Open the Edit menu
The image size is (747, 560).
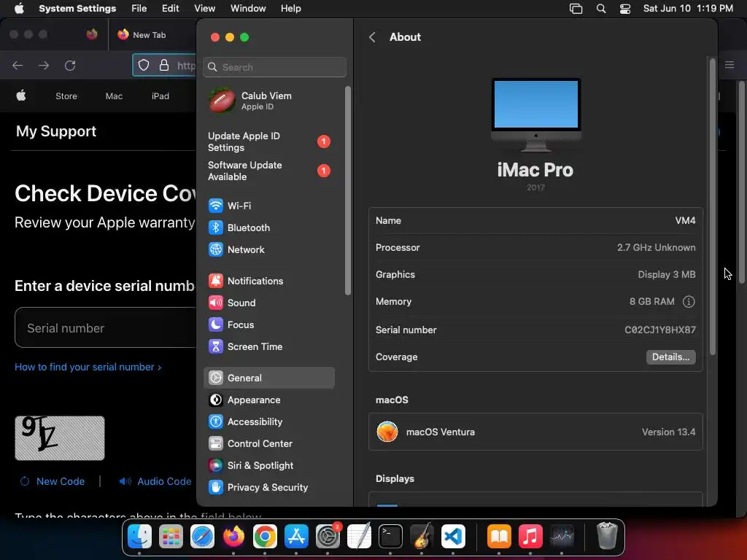click(170, 9)
